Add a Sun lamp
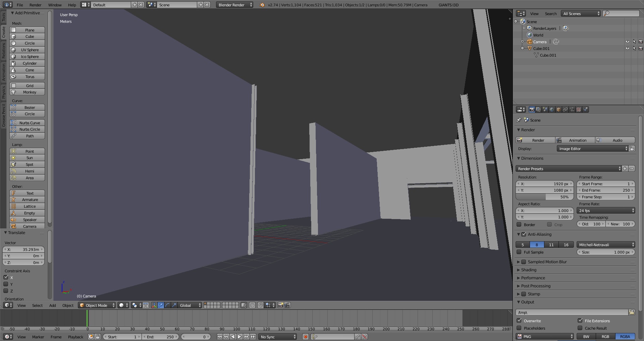 27,158
